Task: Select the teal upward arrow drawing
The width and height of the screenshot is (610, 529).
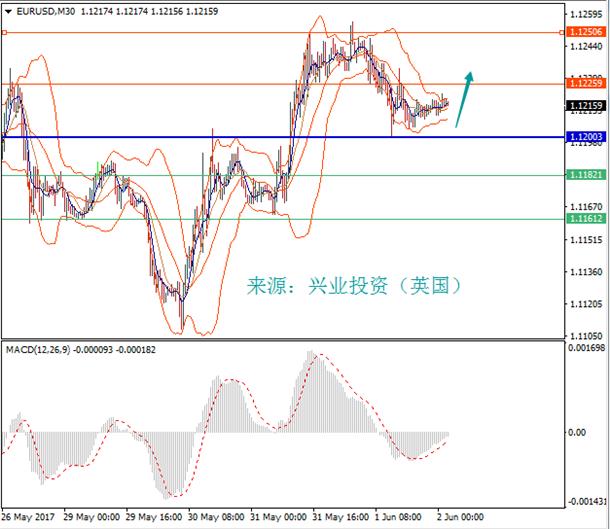Action: [465, 100]
